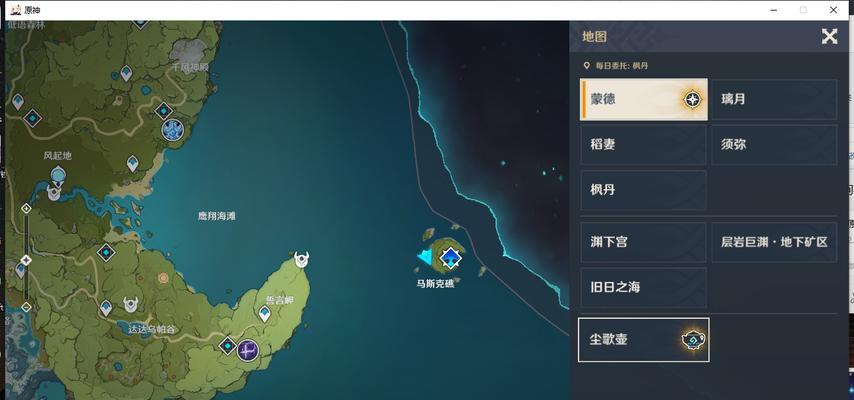
Task: Close the map region panel with X
Action: tap(829, 37)
